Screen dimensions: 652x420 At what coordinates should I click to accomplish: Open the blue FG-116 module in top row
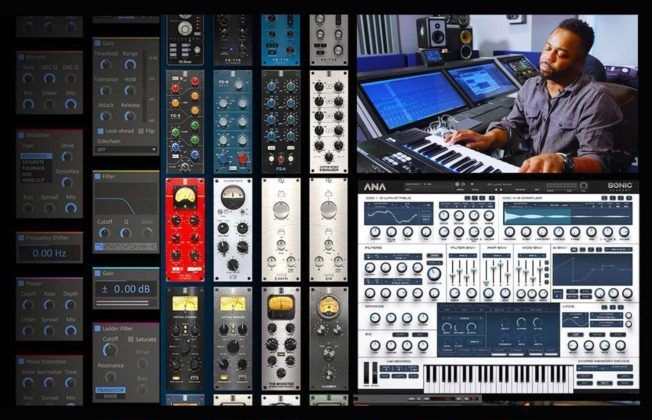click(x=281, y=40)
